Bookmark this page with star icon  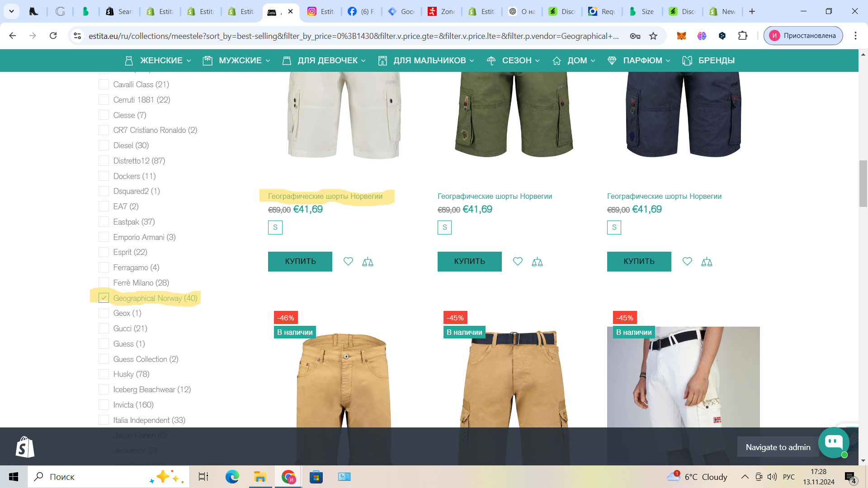(x=653, y=36)
